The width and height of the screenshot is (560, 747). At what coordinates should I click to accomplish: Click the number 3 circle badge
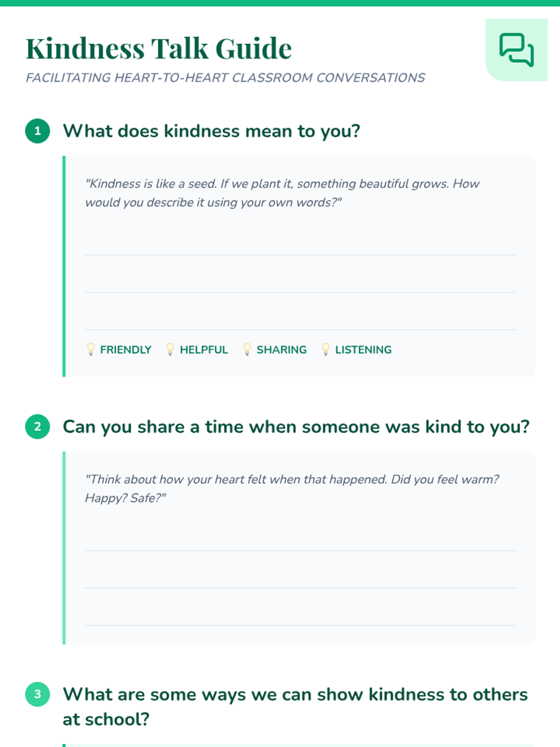(x=38, y=694)
